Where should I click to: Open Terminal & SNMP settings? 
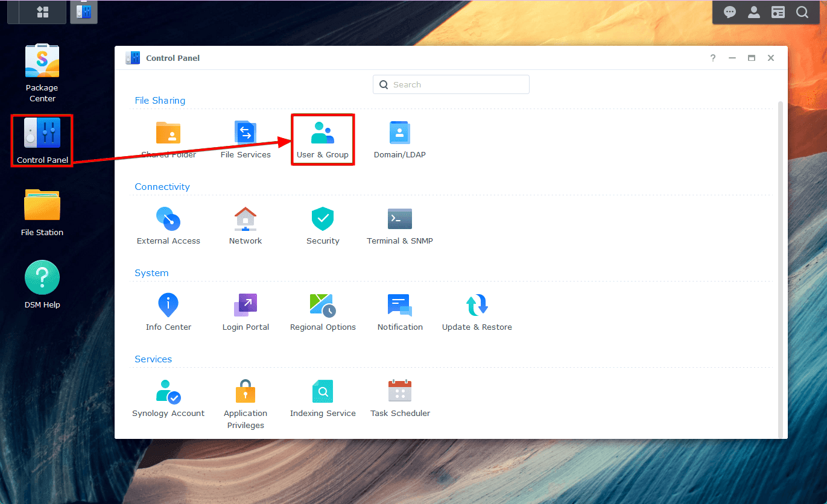(x=399, y=225)
